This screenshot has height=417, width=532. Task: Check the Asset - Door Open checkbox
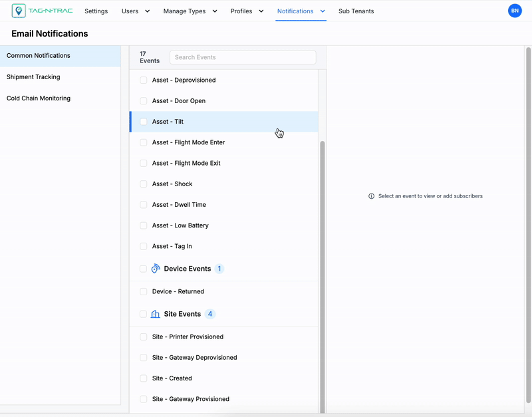(x=144, y=101)
